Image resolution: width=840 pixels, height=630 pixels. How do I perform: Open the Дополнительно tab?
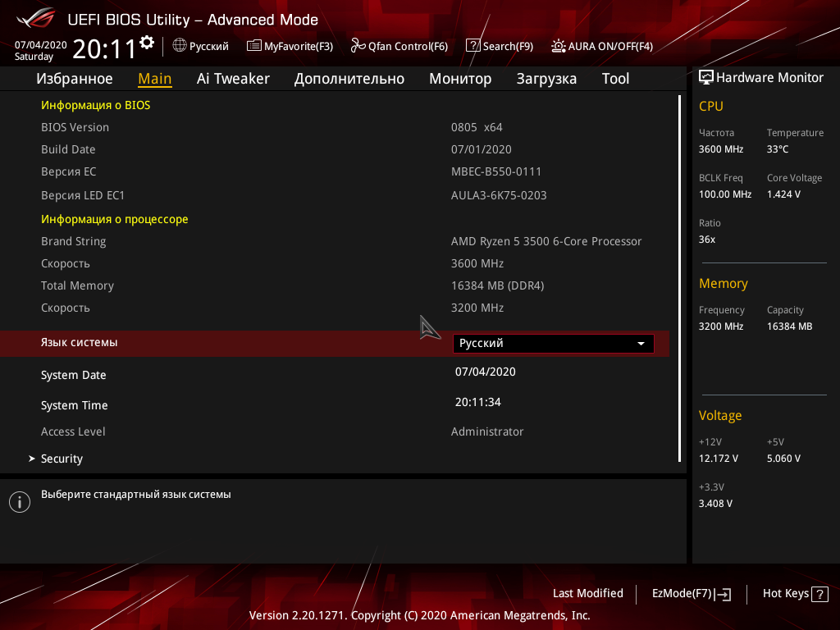(349, 79)
